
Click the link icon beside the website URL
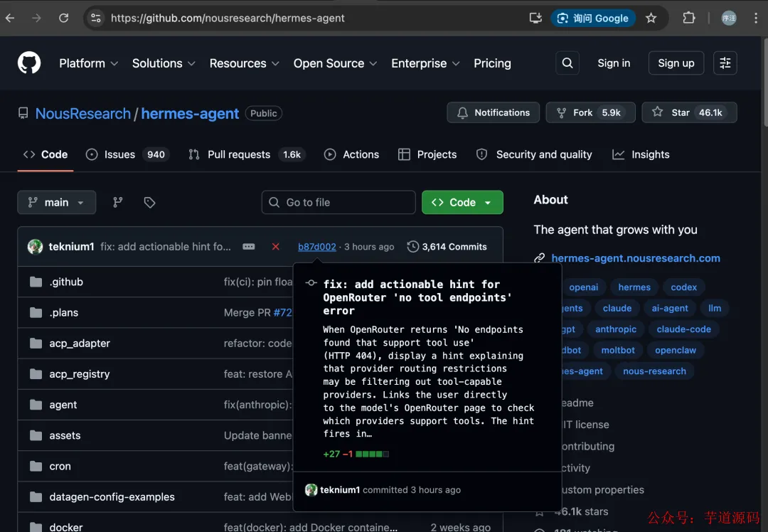(539, 257)
